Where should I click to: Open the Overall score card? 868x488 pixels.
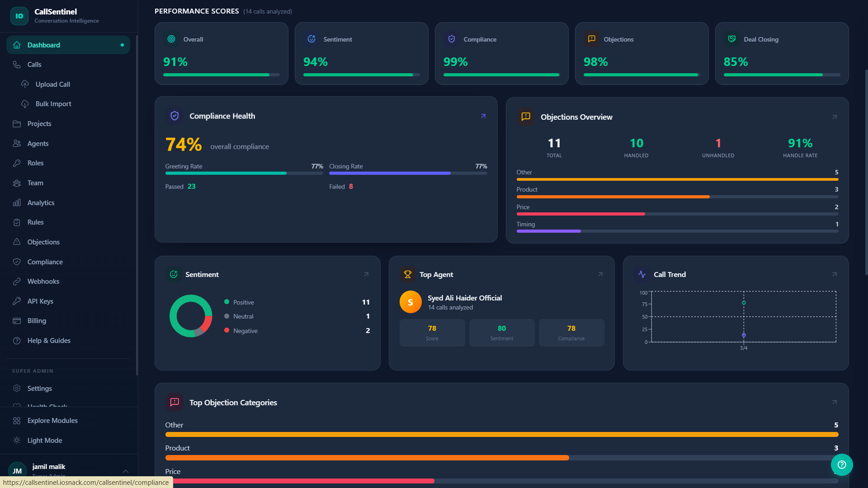pyautogui.click(x=222, y=54)
